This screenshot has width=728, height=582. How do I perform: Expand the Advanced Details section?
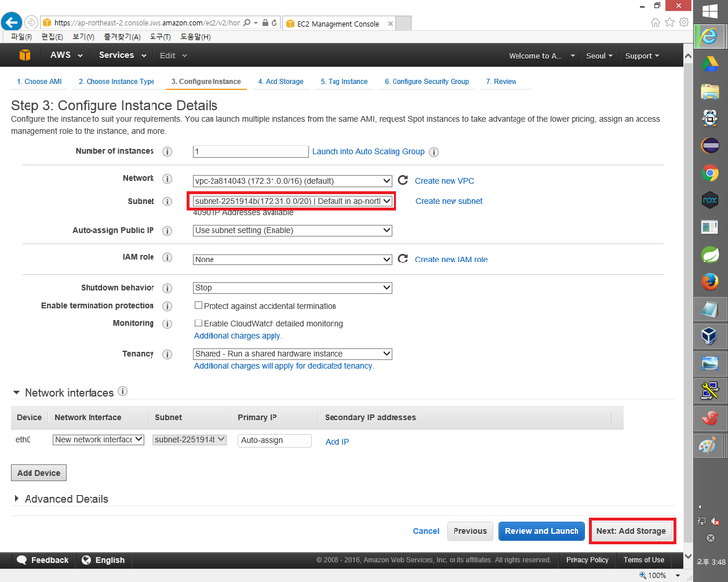pyautogui.click(x=60, y=499)
